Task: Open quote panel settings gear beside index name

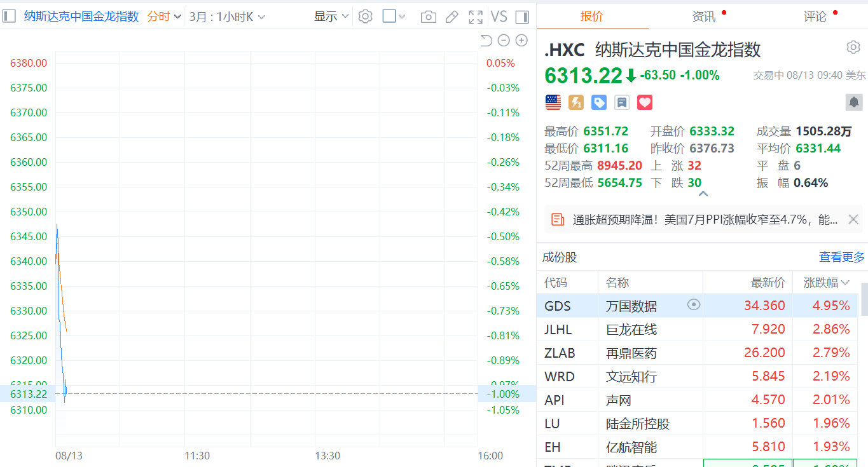Action: [853, 48]
